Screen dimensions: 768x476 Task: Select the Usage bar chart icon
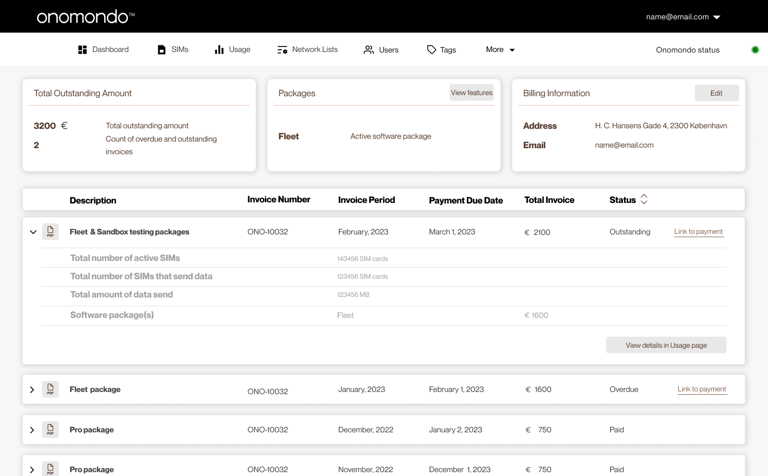pos(219,49)
